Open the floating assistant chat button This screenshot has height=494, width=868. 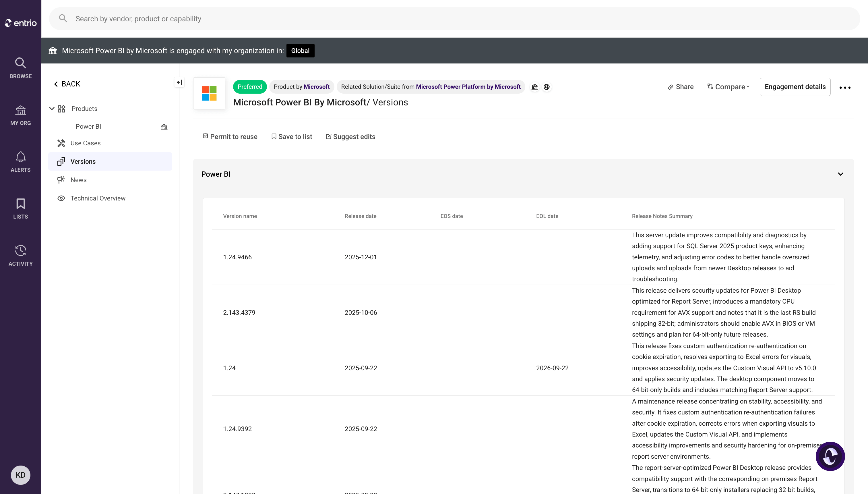click(x=830, y=456)
